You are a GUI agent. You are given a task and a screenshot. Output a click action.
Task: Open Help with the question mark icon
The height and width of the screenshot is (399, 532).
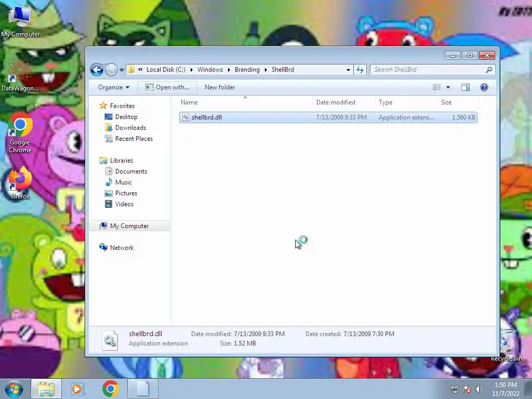click(484, 87)
